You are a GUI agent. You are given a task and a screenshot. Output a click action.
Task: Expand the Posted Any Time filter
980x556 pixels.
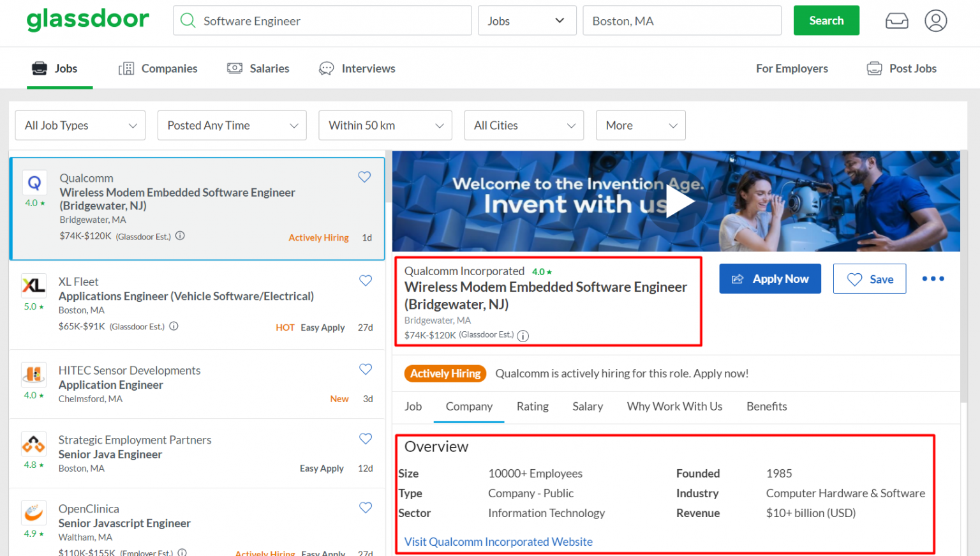click(232, 125)
